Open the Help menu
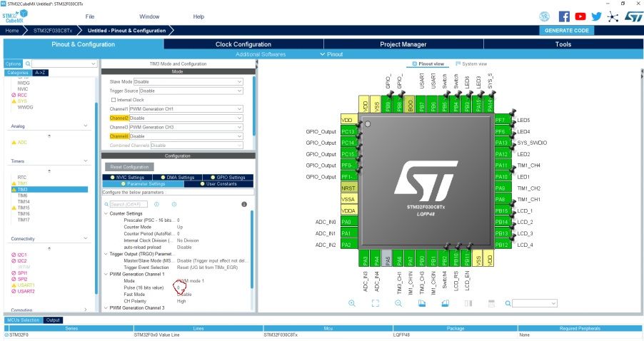The height and width of the screenshot is (341, 644). pos(198,16)
